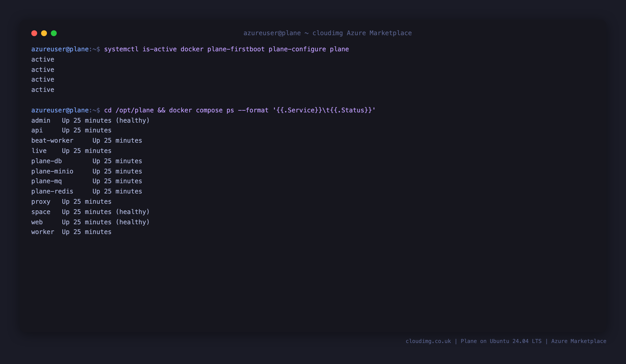Click the '{{.Service}}\t{{.Status}}' format string
The height and width of the screenshot is (364, 626).
click(x=324, y=110)
